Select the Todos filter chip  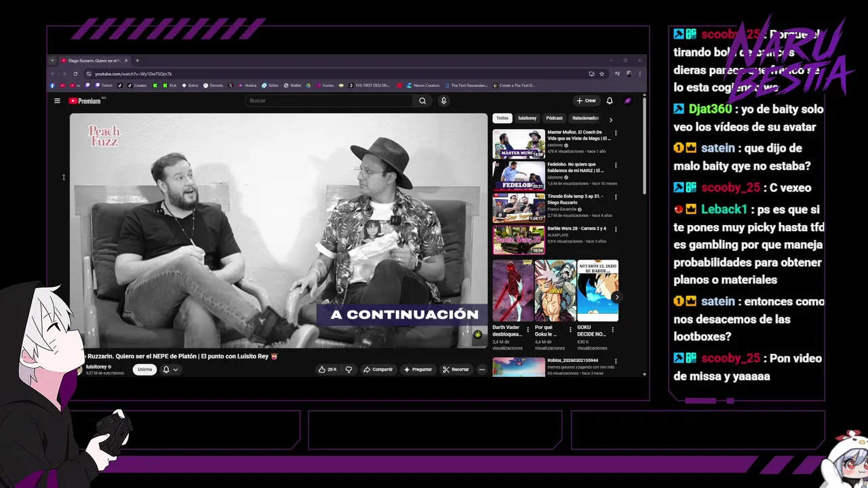pyautogui.click(x=502, y=118)
